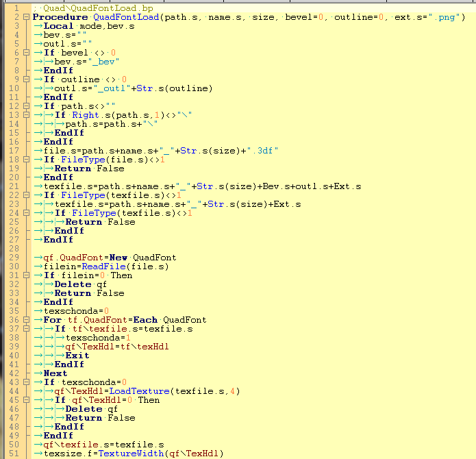The image size is (476, 459).
Task: Collapse the 'If Right.s(path.s,1)' fold on line 13
Action: tap(27, 115)
